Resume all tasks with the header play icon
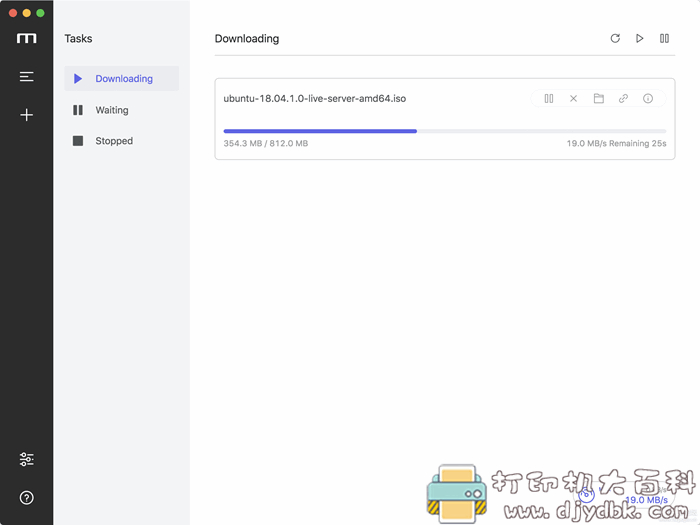The width and height of the screenshot is (700, 525). pyautogui.click(x=640, y=38)
